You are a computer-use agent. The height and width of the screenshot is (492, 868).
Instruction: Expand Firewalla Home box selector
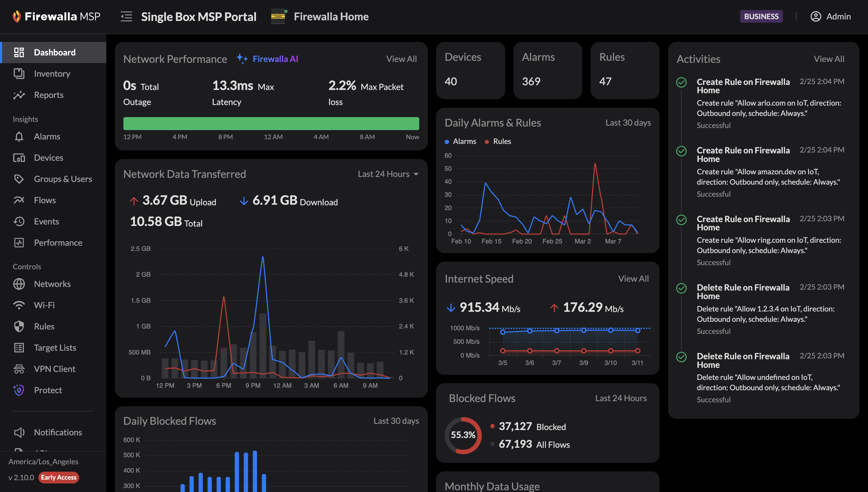click(x=331, y=17)
